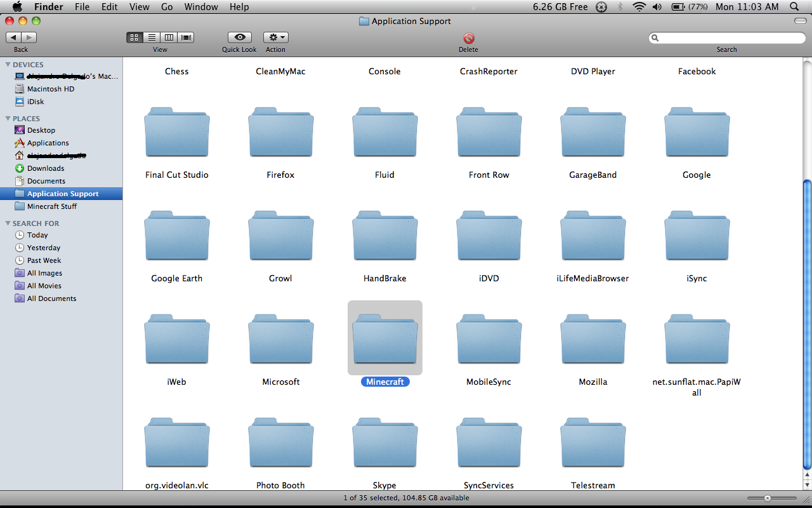Screen dimensions: 812x508
Task: Select the net.sunflat.mac.PapiWall folder
Action: [x=697, y=338]
